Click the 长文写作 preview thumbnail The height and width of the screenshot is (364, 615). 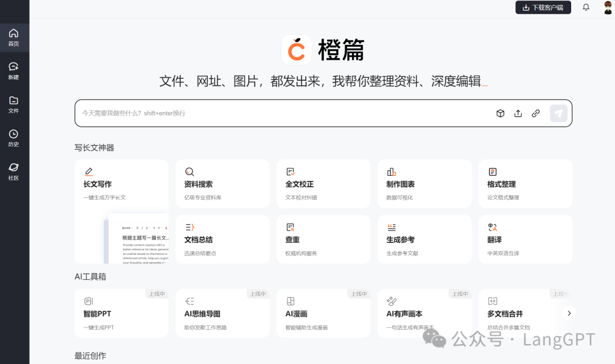pos(137,239)
